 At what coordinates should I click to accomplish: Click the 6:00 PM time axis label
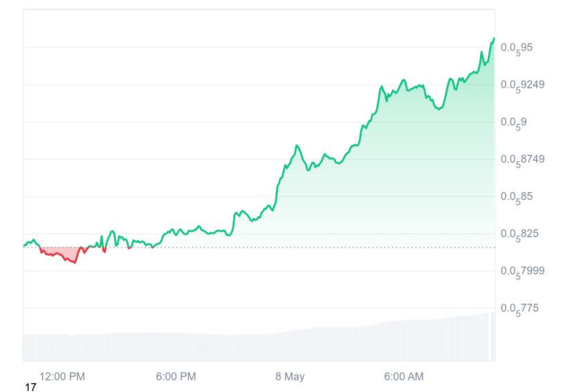pyautogui.click(x=176, y=376)
